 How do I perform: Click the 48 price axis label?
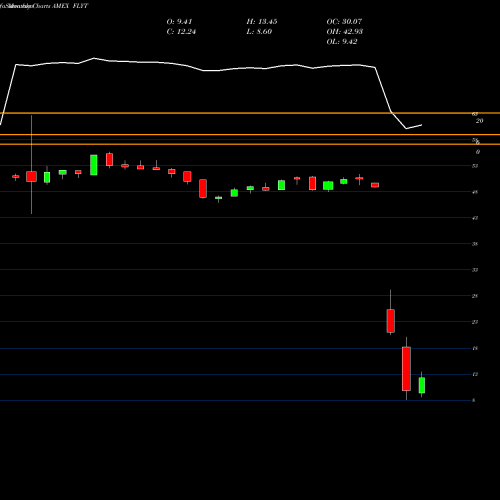point(475,192)
